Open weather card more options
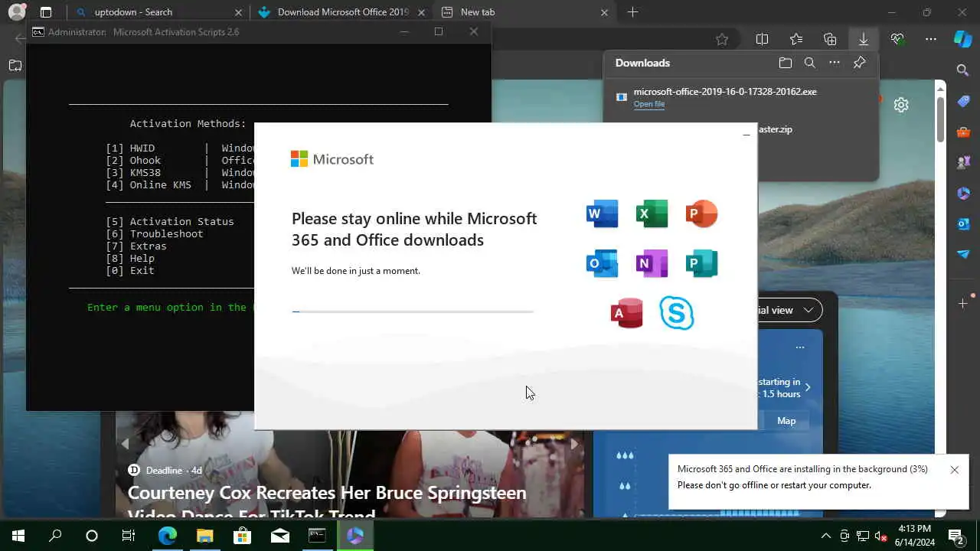This screenshot has width=980, height=551. (x=800, y=347)
